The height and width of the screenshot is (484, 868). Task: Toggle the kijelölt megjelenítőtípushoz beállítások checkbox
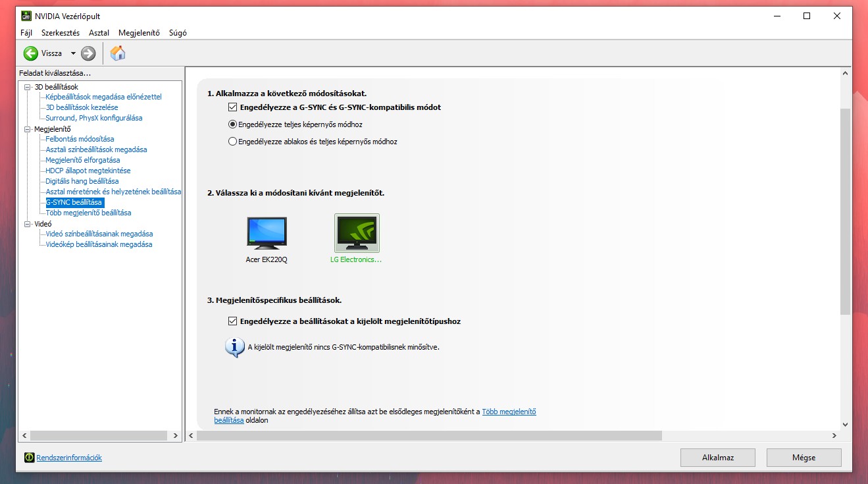point(232,321)
